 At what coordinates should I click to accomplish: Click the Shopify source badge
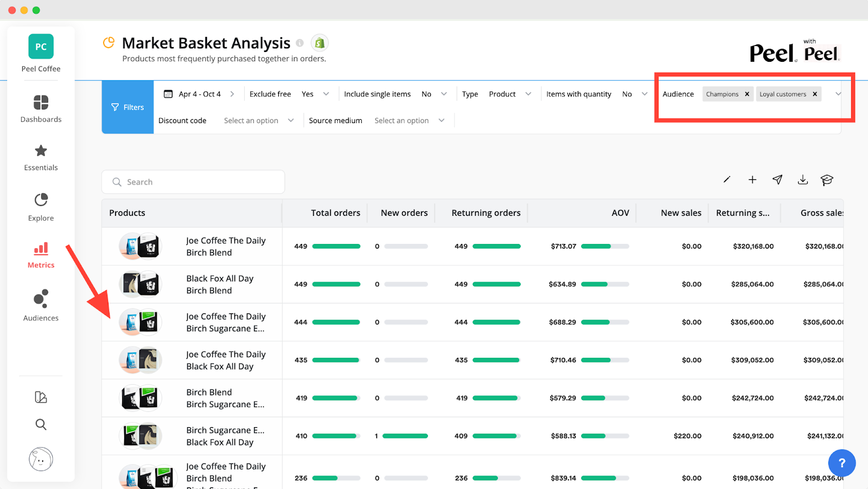[320, 43]
